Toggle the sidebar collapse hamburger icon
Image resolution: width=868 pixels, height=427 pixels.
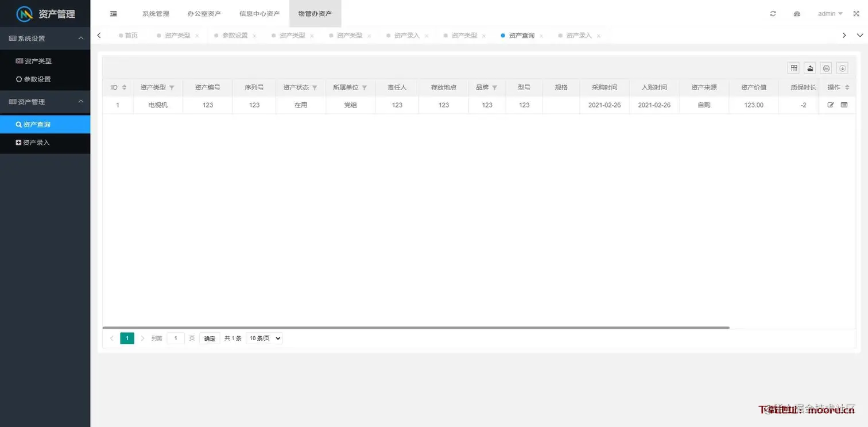[114, 14]
